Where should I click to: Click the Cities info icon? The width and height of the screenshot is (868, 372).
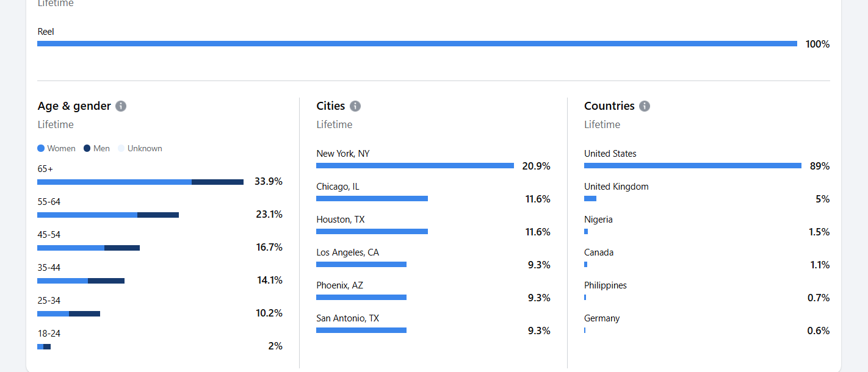(355, 106)
